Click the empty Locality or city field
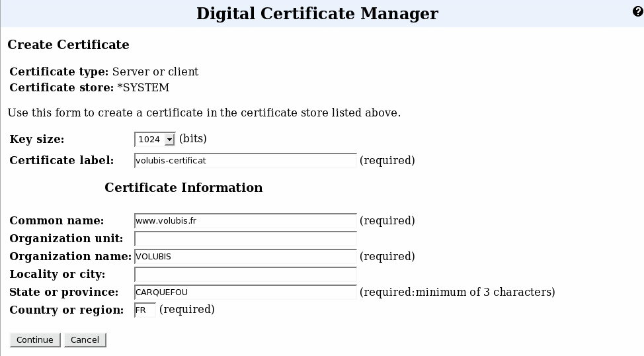This screenshot has width=644, height=356. click(245, 274)
